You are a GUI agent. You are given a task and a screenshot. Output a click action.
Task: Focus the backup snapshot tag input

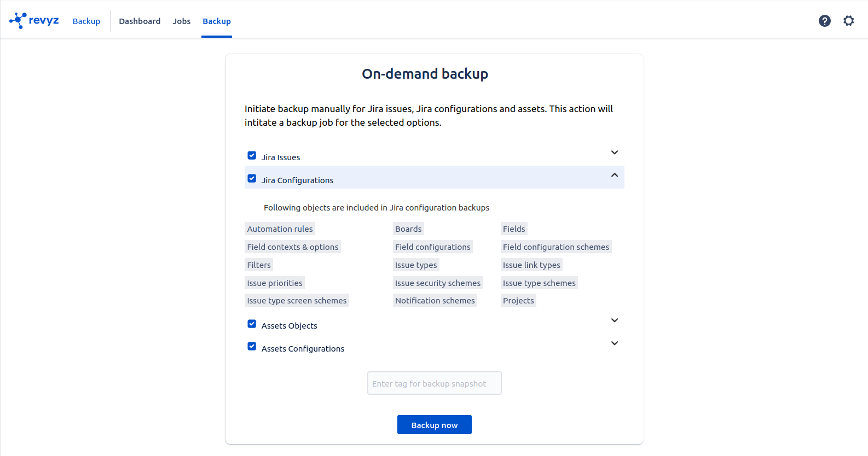[x=434, y=383]
